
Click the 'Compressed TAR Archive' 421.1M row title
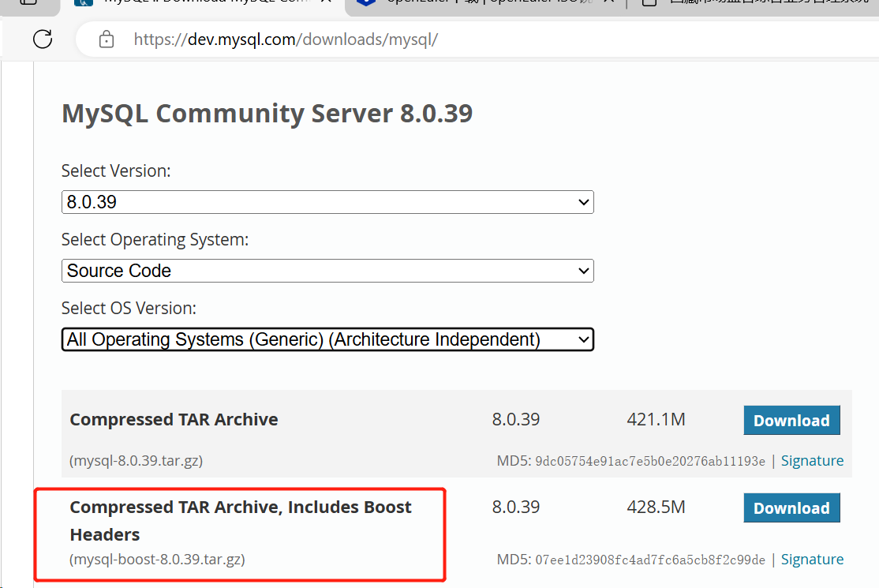coord(174,419)
